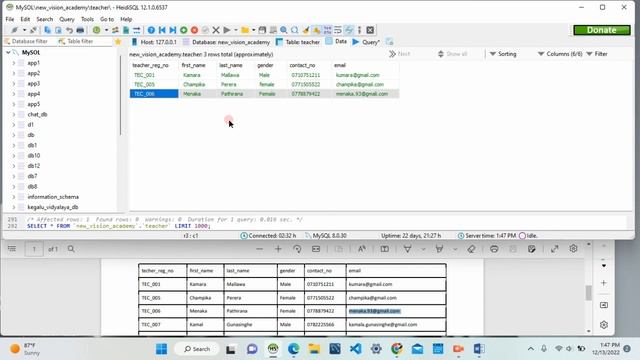Click the connect/session manager icon
The image size is (640, 360).
pyautogui.click(x=14, y=30)
